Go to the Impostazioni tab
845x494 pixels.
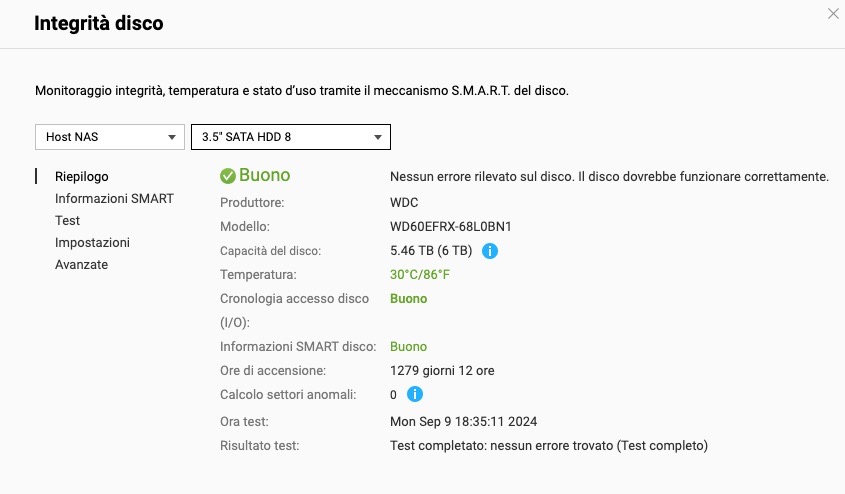coord(92,243)
